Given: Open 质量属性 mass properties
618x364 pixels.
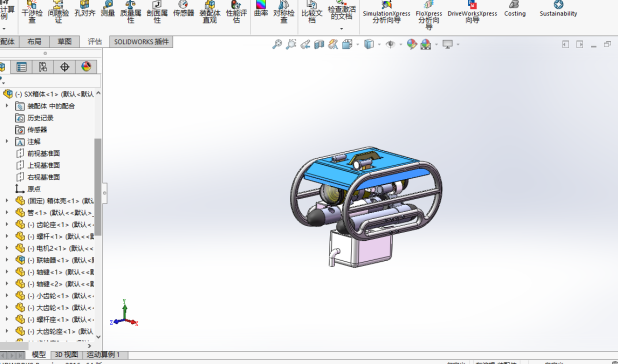Looking at the screenshot, I should 130,11.
